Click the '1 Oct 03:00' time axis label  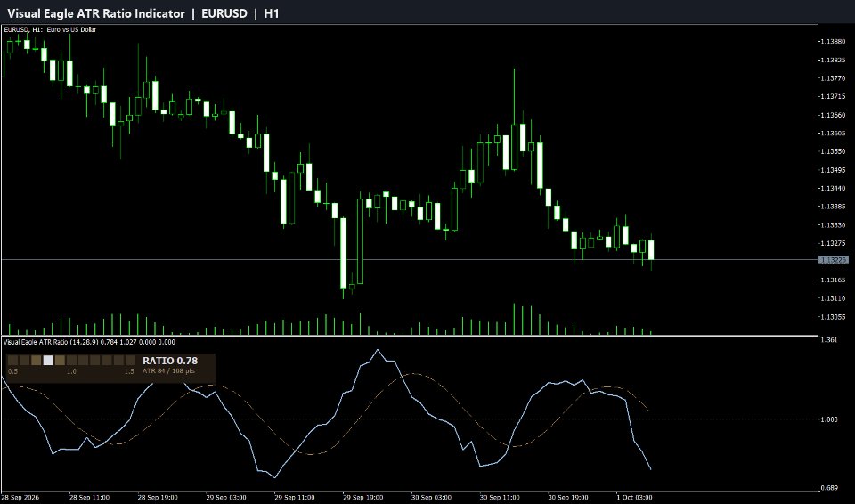click(x=634, y=498)
